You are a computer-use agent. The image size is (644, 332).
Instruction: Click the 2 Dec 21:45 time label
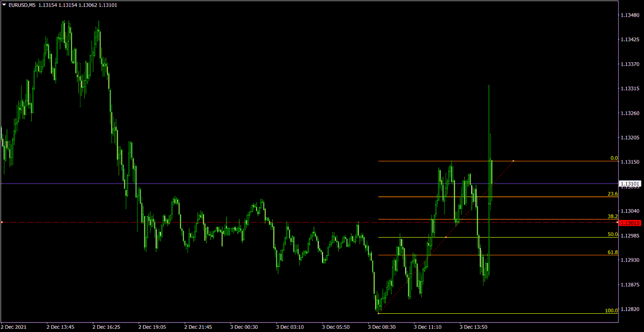(199, 326)
